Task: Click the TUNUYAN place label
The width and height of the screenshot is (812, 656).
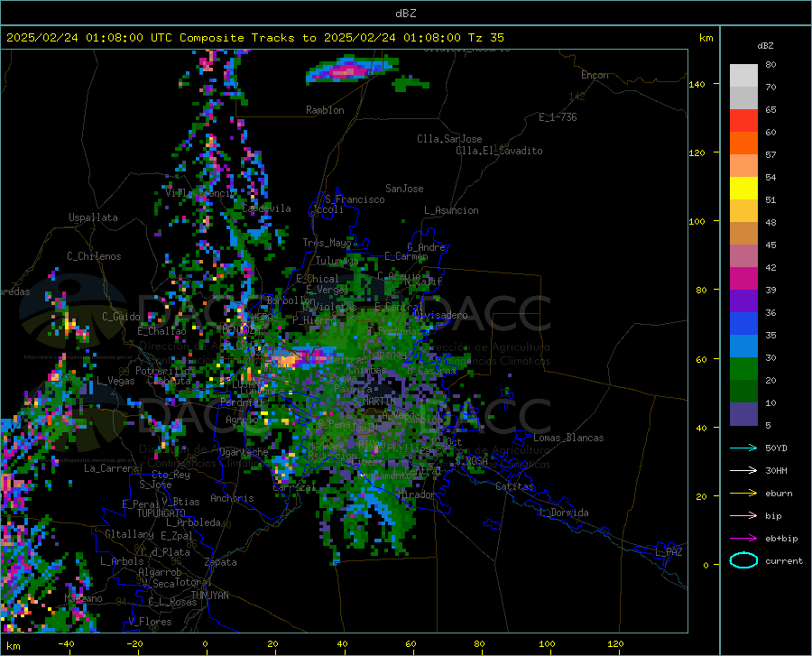Action: coord(209,596)
